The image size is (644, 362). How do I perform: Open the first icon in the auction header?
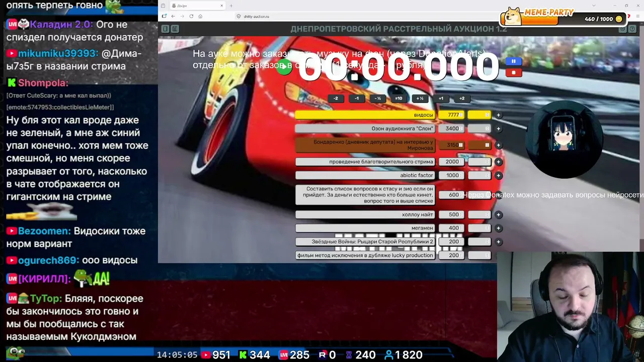point(165,29)
